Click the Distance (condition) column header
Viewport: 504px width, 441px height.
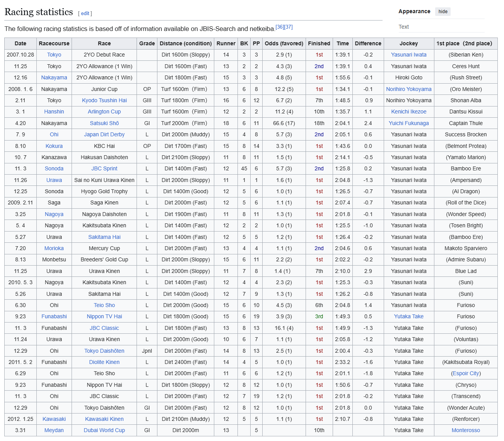coord(186,44)
